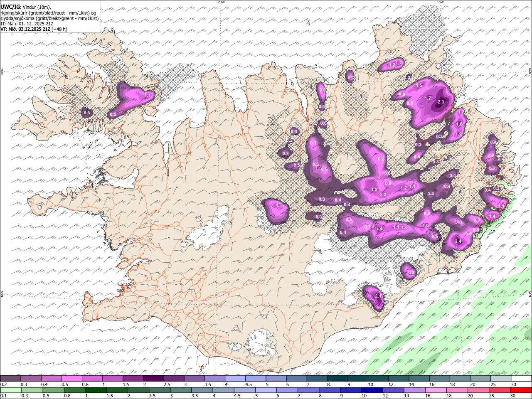Click the 'UWC/IG: Vindur (10m)' title text
Viewport: 532px width, 399px height.
tap(26, 7)
